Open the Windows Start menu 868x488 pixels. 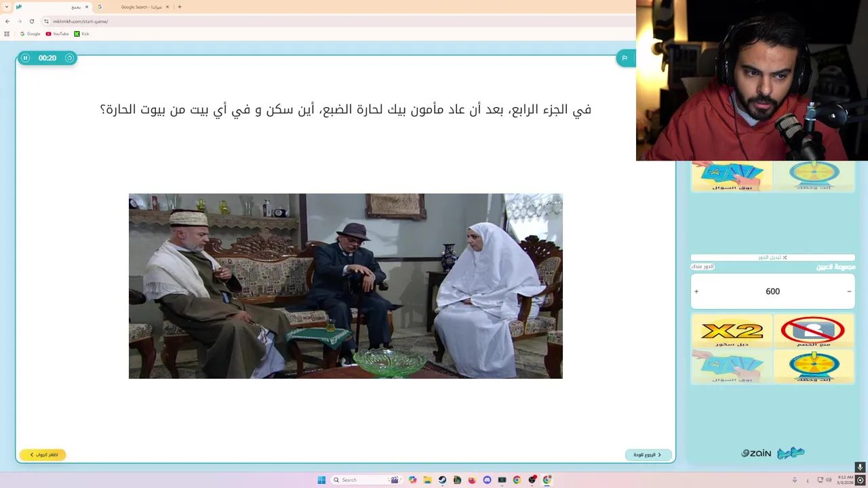(321, 480)
